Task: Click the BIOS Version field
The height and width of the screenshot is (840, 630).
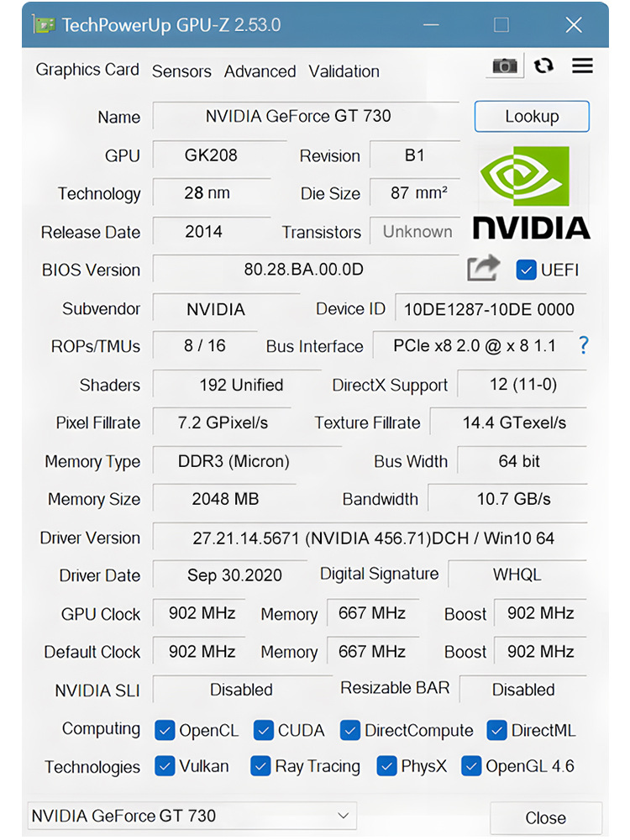Action: coord(304,270)
